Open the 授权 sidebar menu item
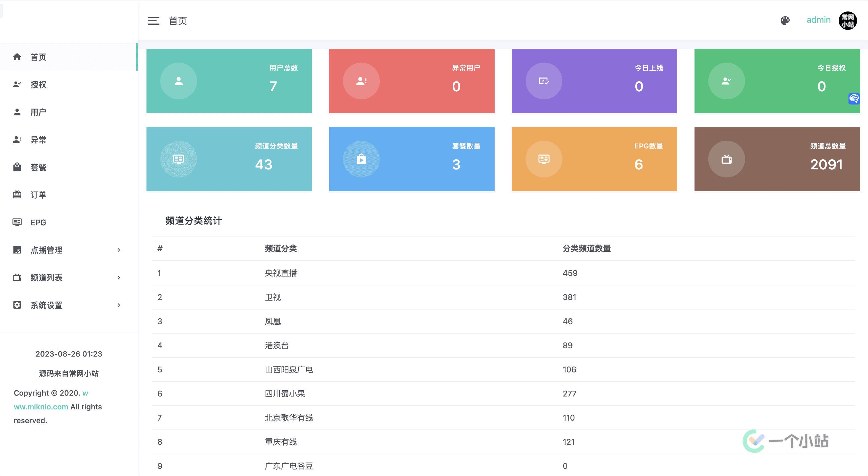Screen dimensions: 868x476 click(38, 85)
